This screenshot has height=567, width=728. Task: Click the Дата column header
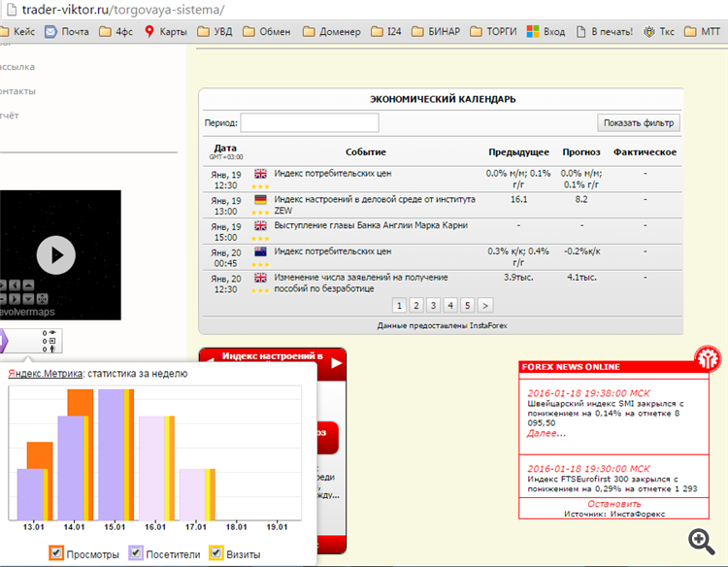click(225, 149)
